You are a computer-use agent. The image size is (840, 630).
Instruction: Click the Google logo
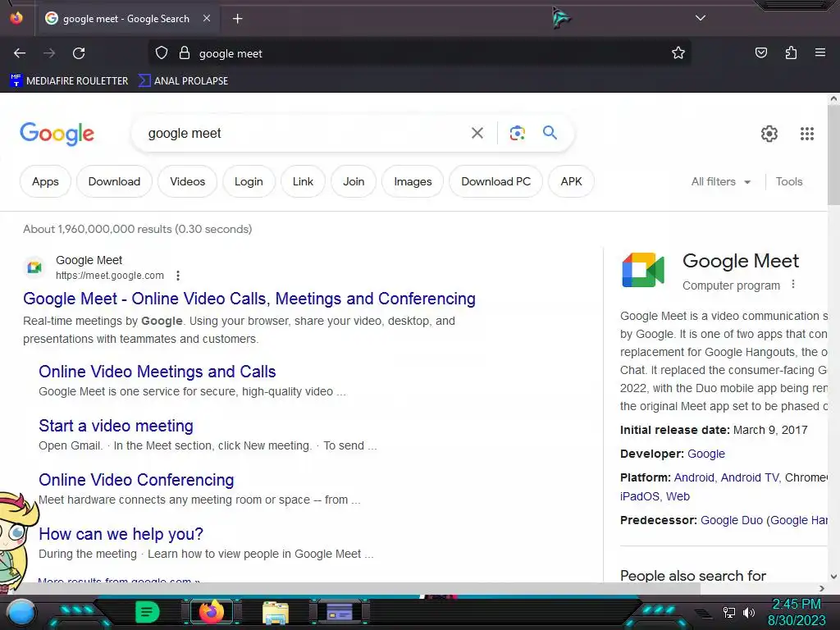[57, 134]
